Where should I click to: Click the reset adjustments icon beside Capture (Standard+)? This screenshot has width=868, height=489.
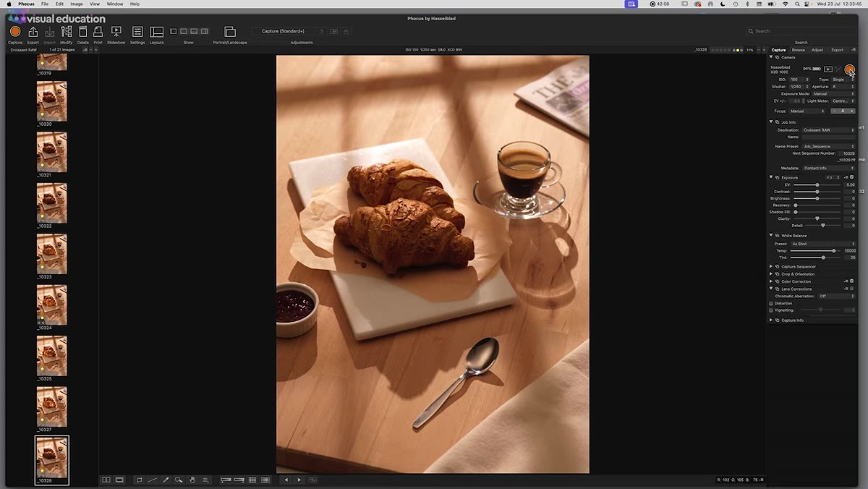click(322, 31)
